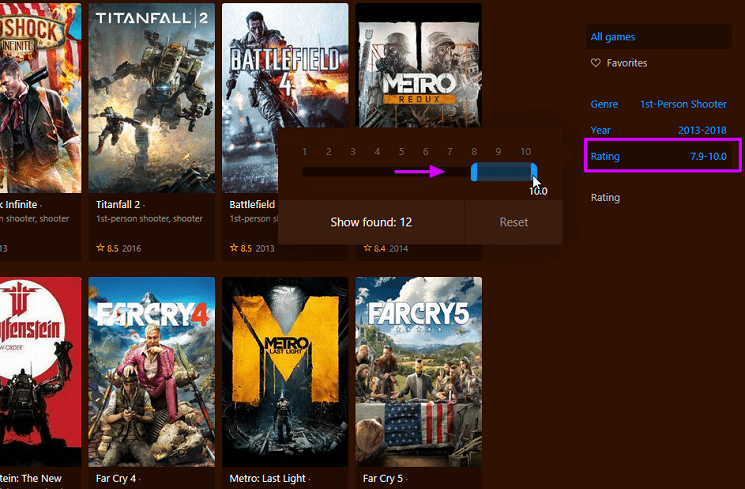The width and height of the screenshot is (745, 489).
Task: Open the Titanfall 2 cover art
Action: pyautogui.click(x=152, y=98)
